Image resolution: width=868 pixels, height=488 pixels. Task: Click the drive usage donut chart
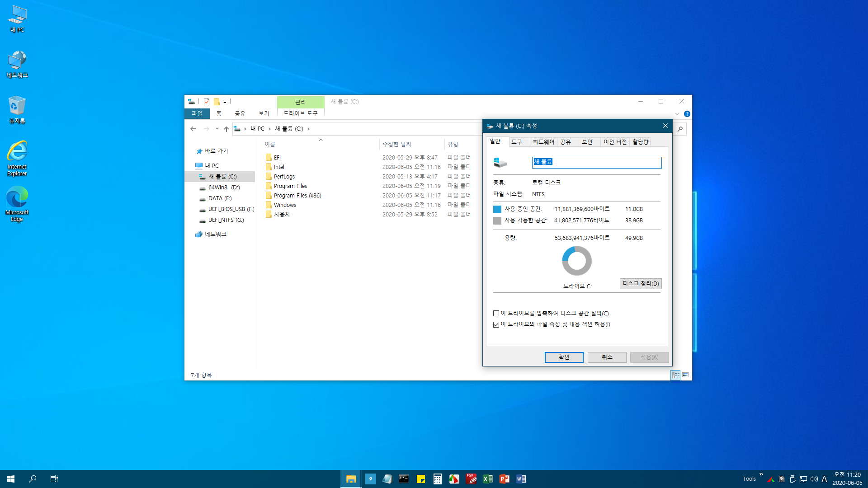pos(577,261)
